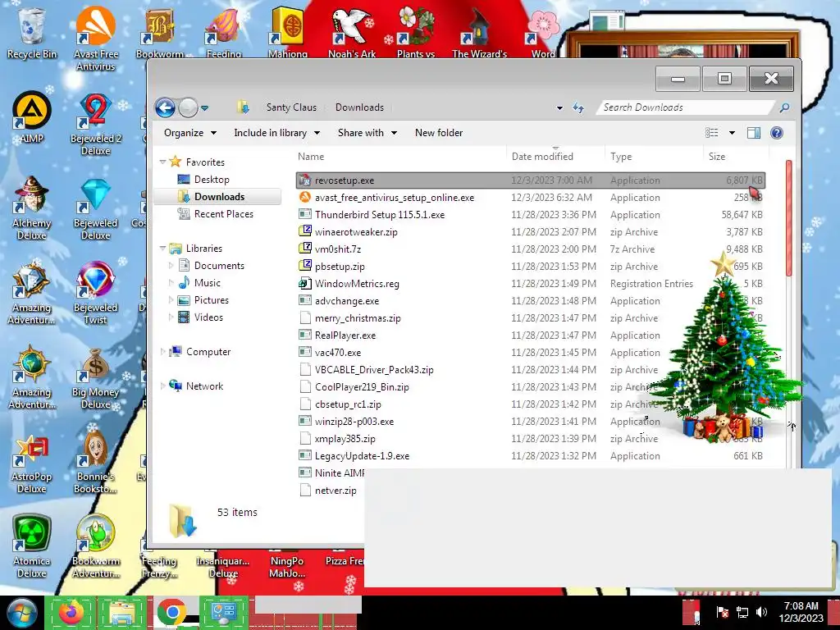Open the change view options arrow

click(732, 133)
